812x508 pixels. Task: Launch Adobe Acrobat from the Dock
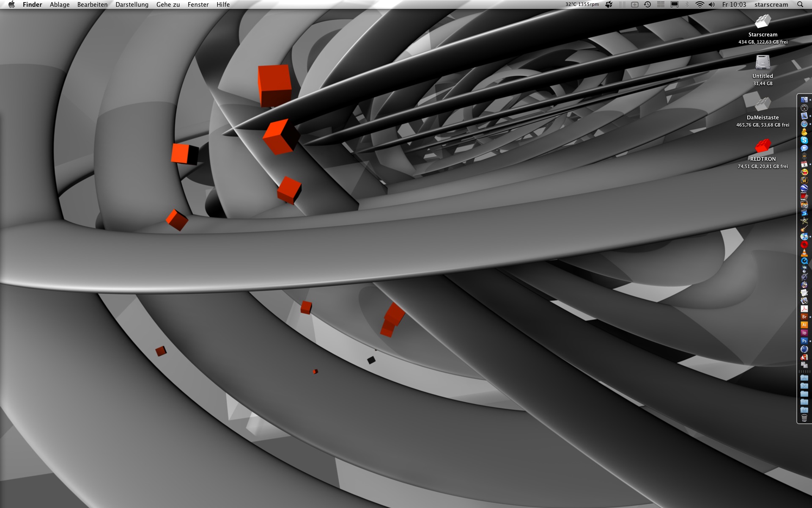point(804,309)
